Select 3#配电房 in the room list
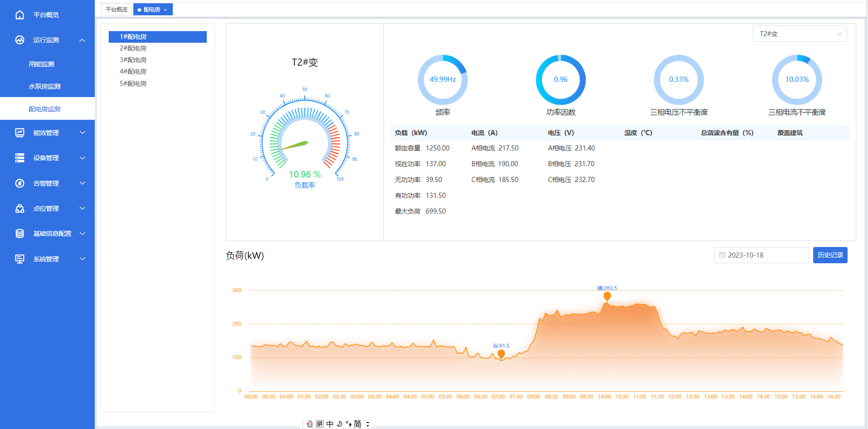This screenshot has height=429, width=868. (133, 60)
